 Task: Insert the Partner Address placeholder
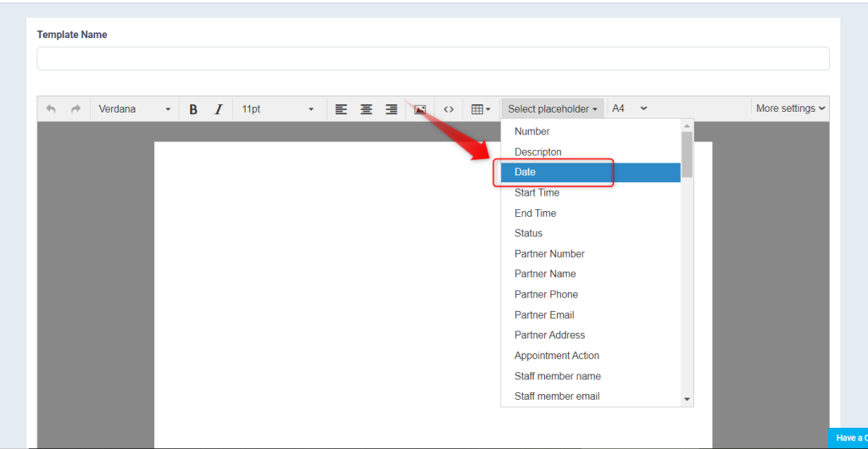point(591,335)
